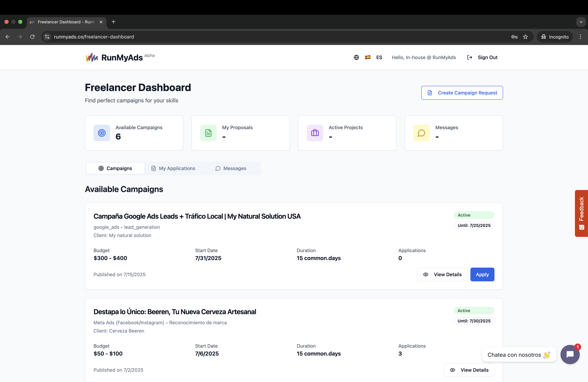Image resolution: width=588 pixels, height=382 pixels.
Task: Apply to the My Natural Solution campaign
Action: point(482,274)
